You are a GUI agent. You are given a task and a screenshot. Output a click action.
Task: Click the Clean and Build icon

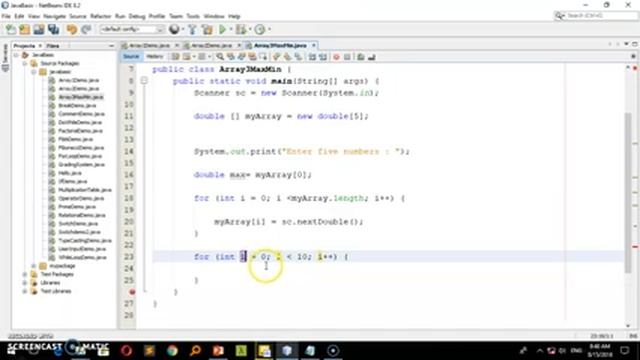[x=207, y=29]
